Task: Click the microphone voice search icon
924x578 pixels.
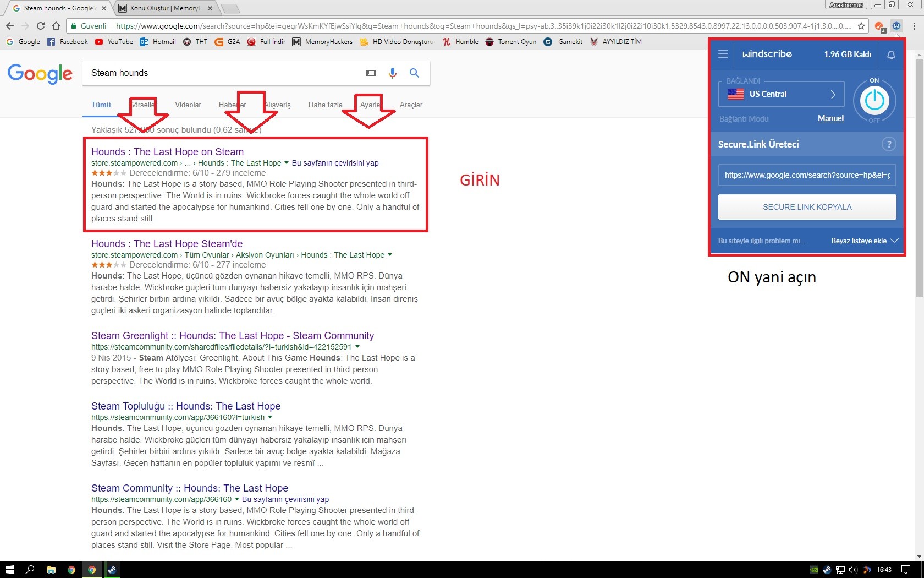Action: (392, 73)
